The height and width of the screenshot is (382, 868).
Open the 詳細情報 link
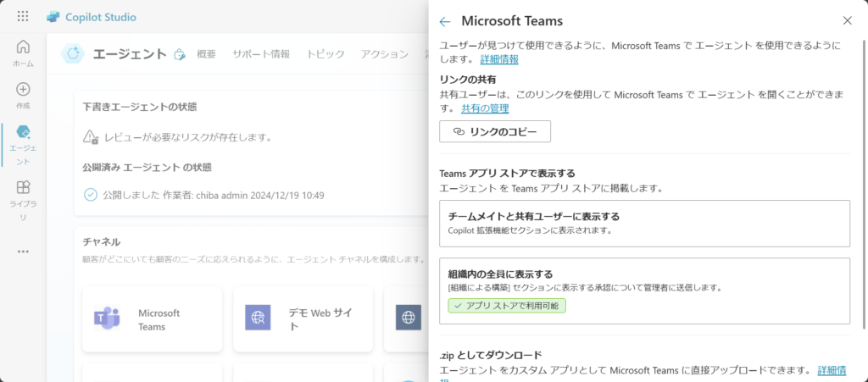click(x=499, y=59)
